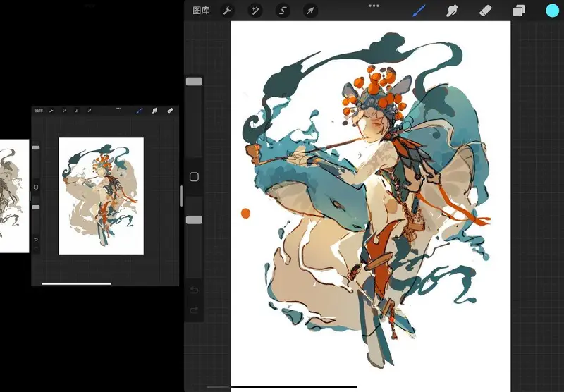Viewport: 564px width, 392px height.
Task: Open the Actions wrench menu
Action: [x=227, y=11]
